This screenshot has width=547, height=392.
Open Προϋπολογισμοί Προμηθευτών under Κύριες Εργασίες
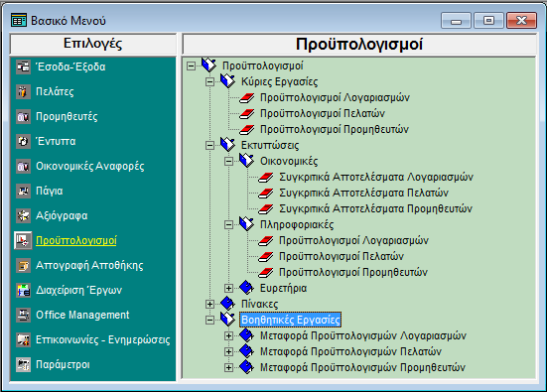tap(335, 129)
